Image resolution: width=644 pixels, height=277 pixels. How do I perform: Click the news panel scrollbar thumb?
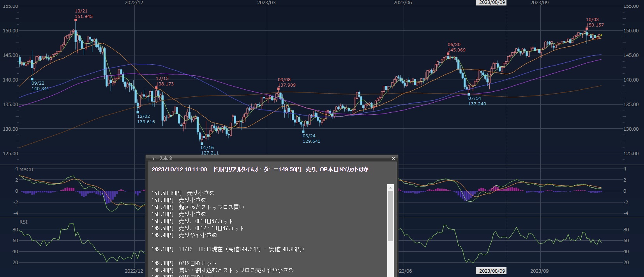coord(390,215)
